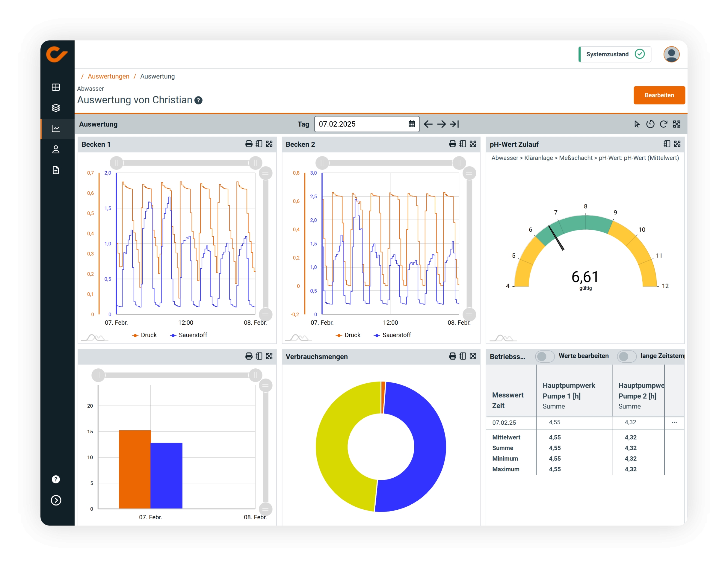
Task: Maximize the Becken 2 panel
Action: point(473,144)
